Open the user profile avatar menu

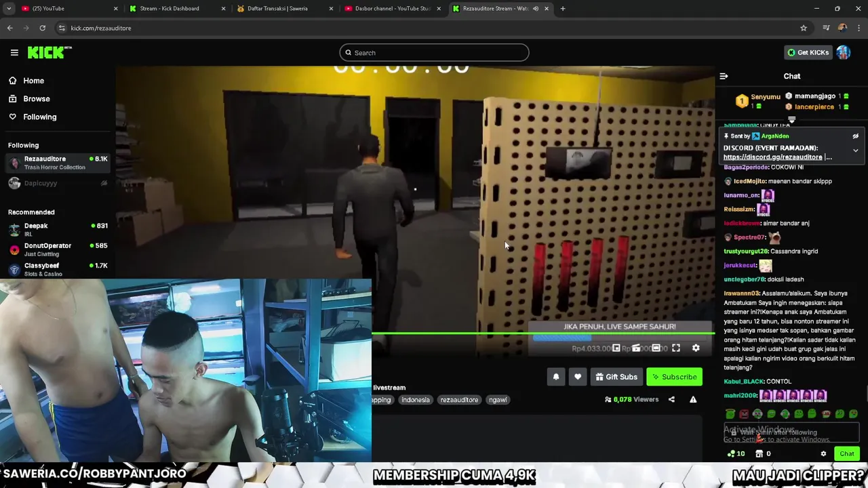(844, 52)
